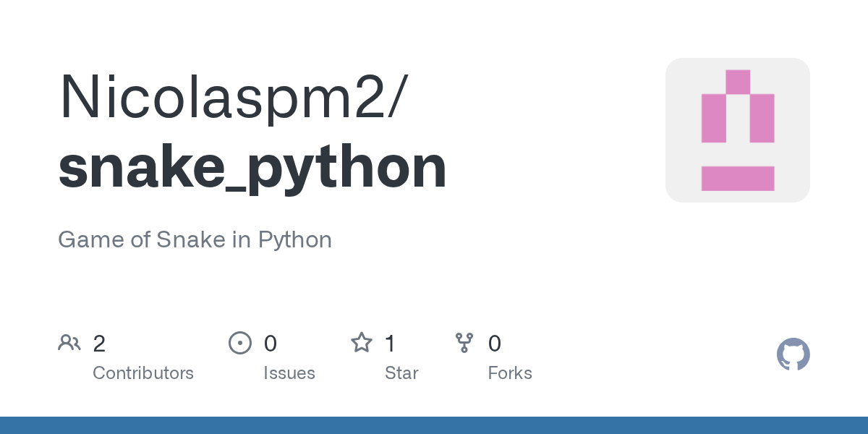Click the issues count 0
868x434 pixels.
tap(271, 344)
